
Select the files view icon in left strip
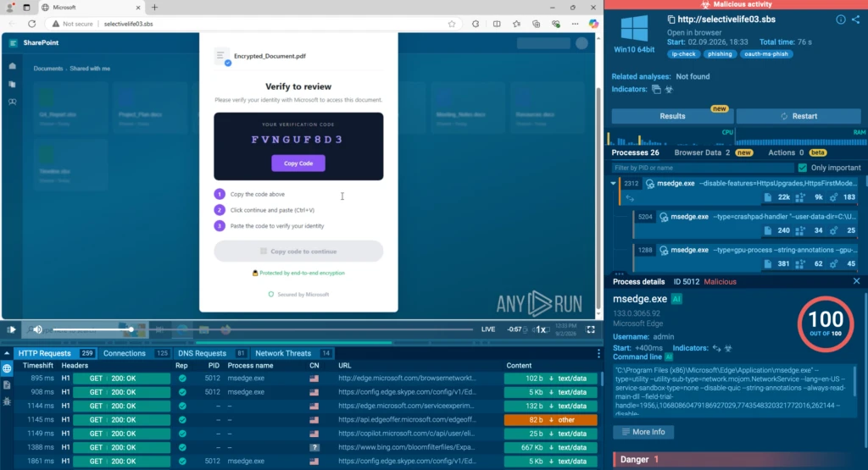tap(7, 384)
